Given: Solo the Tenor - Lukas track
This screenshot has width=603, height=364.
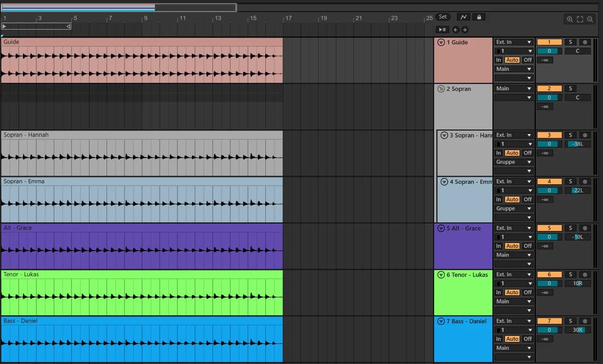Looking at the screenshot, I should tap(570, 275).
